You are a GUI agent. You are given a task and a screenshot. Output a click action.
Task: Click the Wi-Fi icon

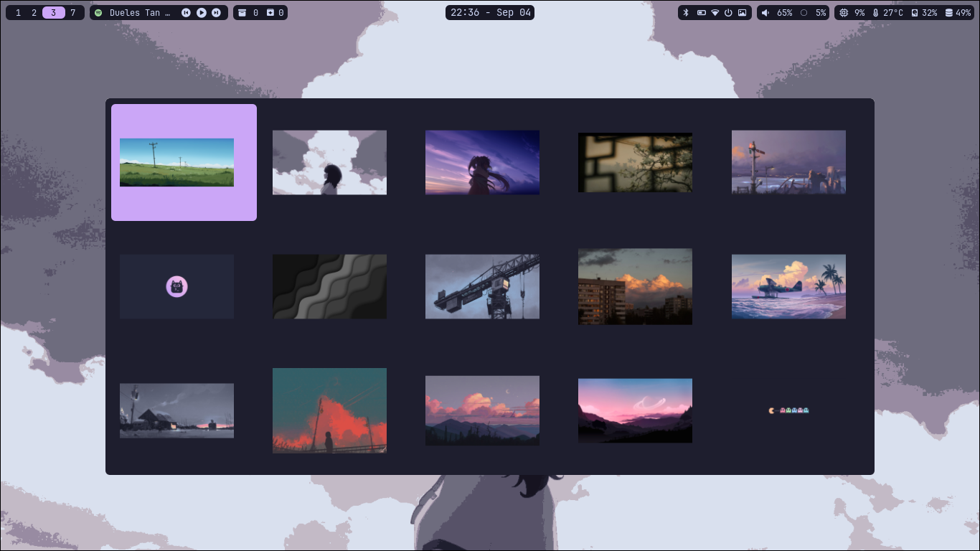point(715,13)
